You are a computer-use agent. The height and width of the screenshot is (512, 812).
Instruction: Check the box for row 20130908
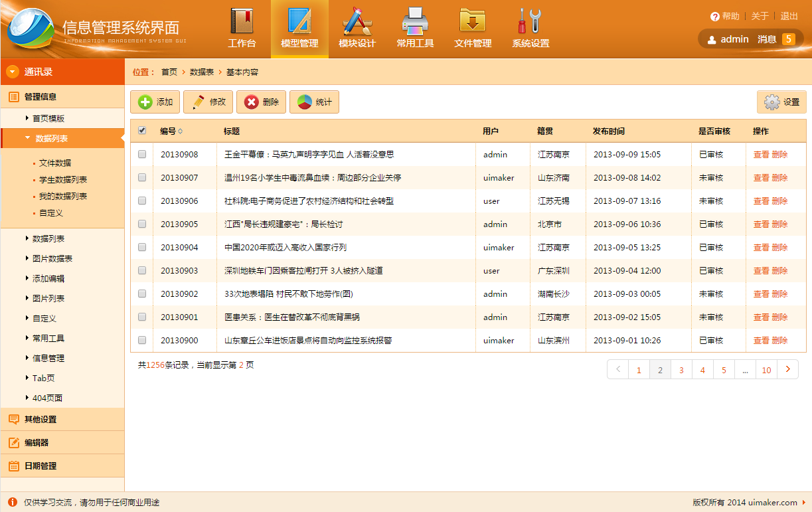142,154
